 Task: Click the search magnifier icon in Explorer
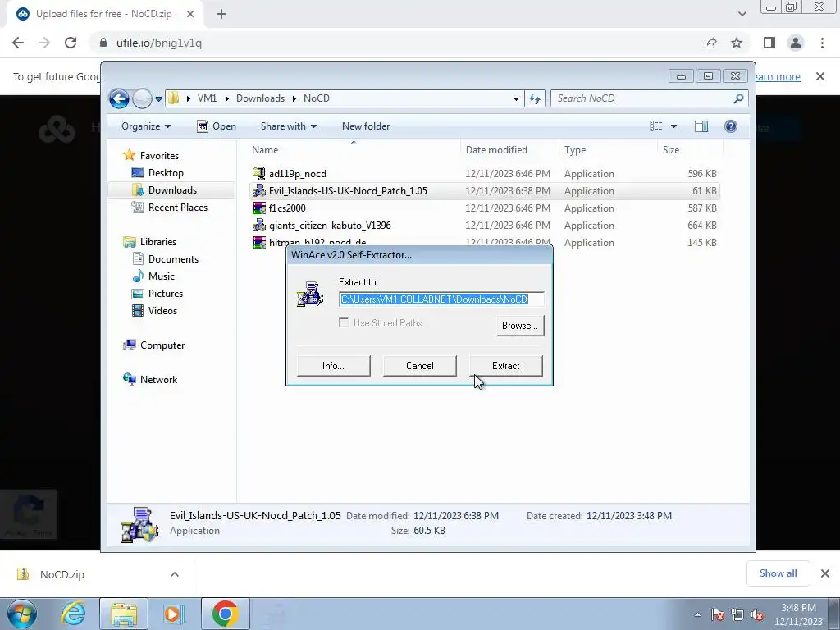click(x=739, y=98)
